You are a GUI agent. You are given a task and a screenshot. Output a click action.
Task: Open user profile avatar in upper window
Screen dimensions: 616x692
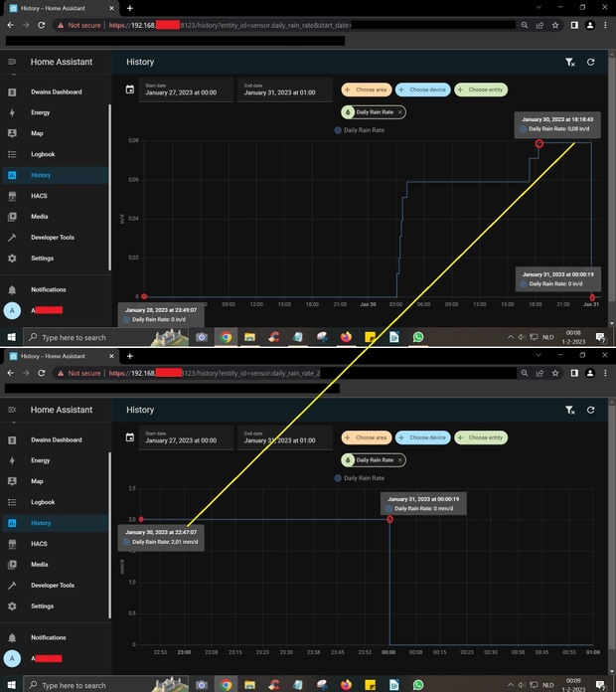[12, 310]
